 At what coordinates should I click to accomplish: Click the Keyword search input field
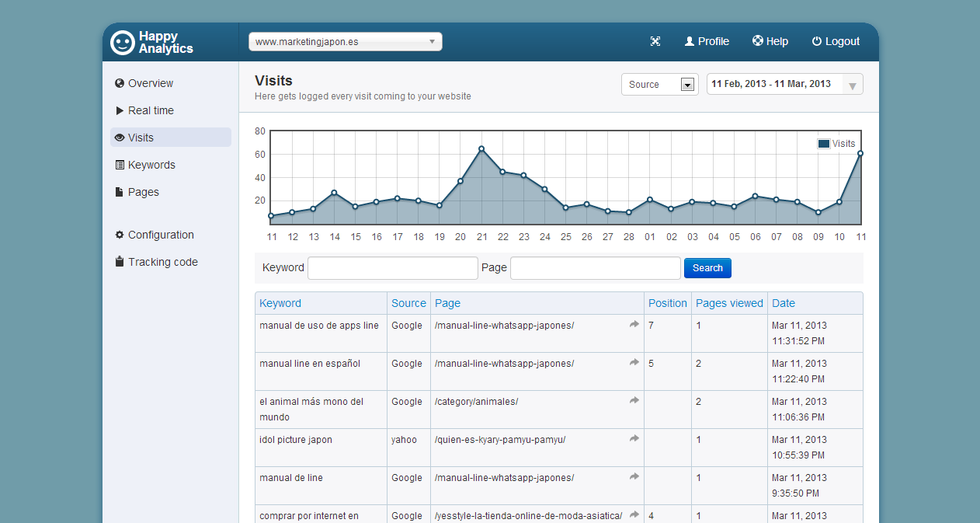click(393, 268)
